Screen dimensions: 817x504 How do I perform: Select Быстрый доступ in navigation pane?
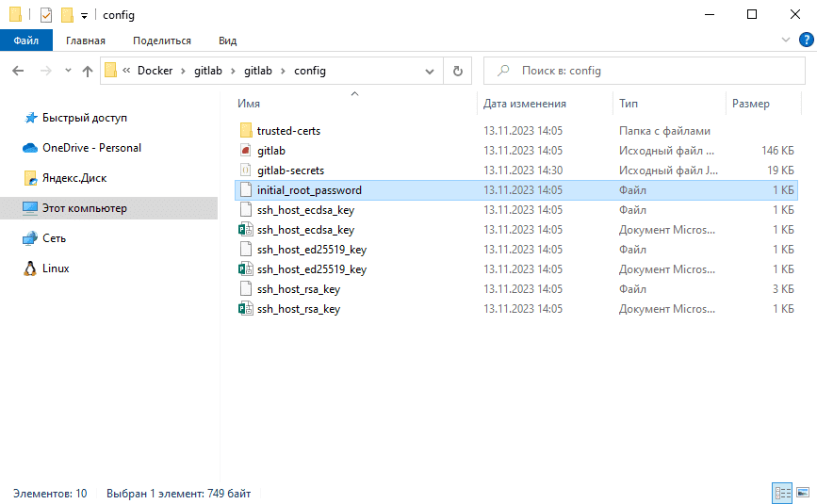85,118
